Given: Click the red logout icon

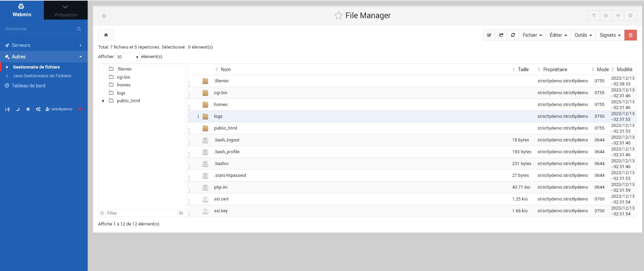Looking at the screenshot, I should (x=79, y=109).
